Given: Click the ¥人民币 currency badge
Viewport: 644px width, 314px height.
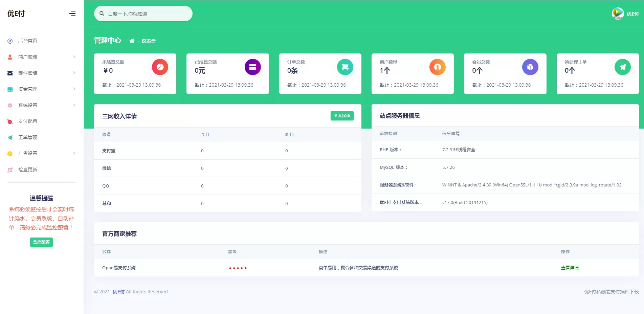Looking at the screenshot, I should 342,116.
